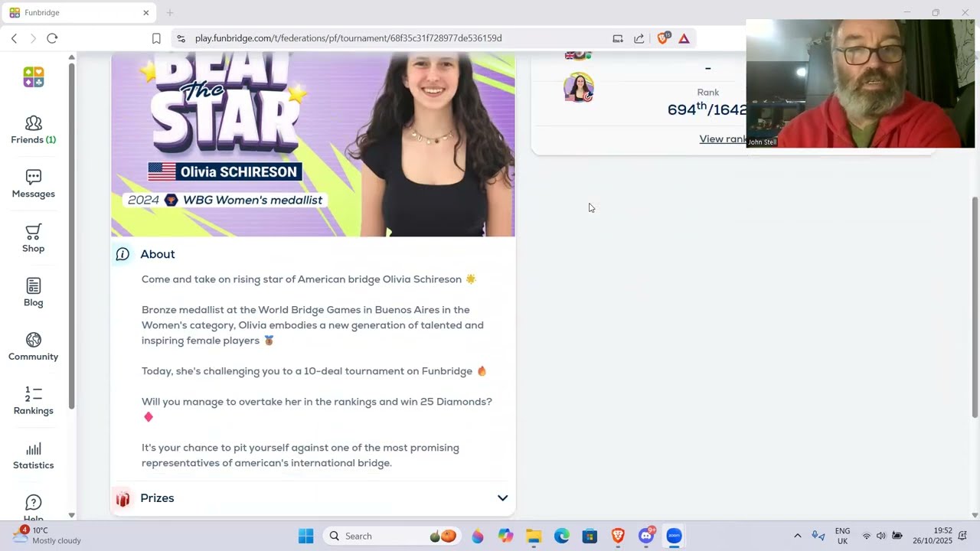The image size is (980, 551).
Task: Expand the Prizes section
Action: coord(502,498)
